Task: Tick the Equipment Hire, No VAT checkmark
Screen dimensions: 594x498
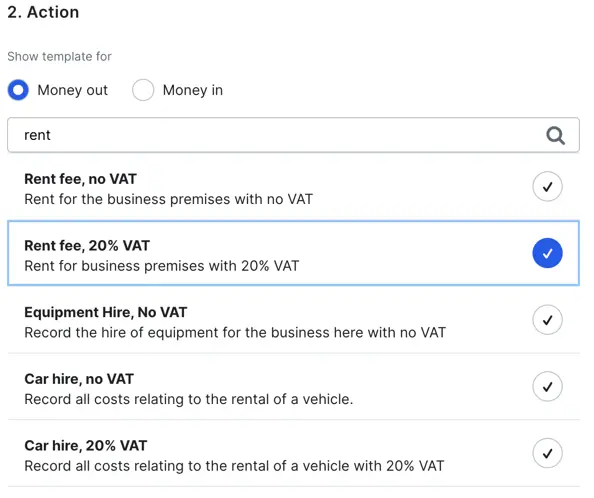Action: (x=547, y=320)
